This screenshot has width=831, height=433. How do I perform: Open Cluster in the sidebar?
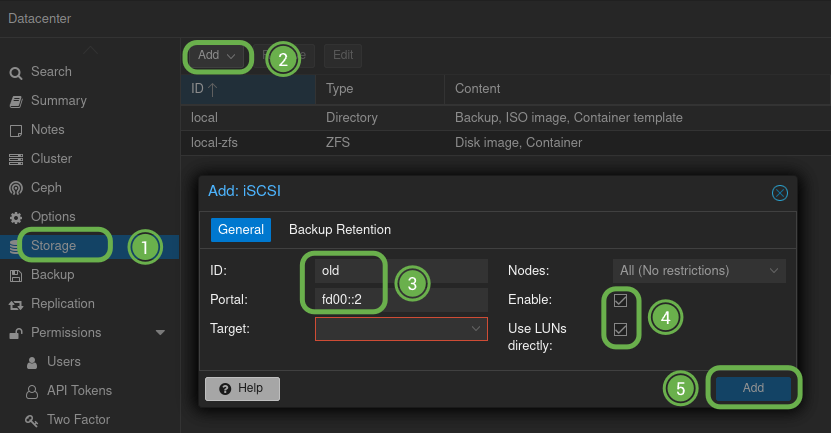(x=90, y=159)
